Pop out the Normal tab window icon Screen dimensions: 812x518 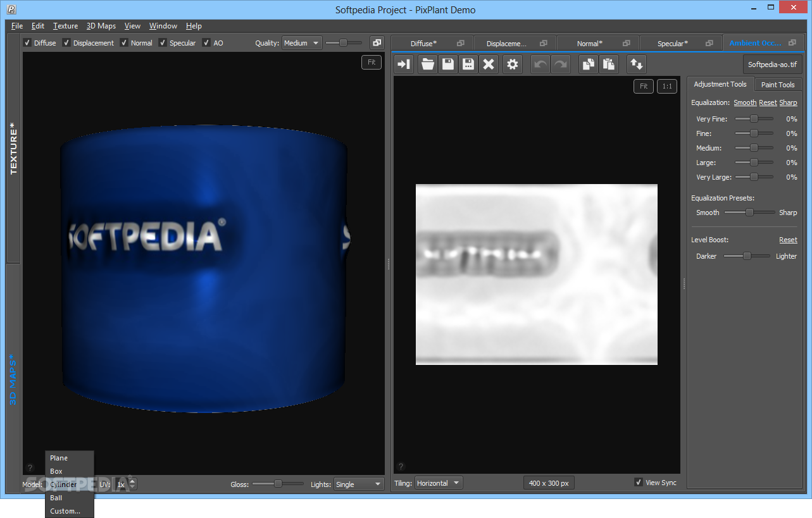pos(627,43)
